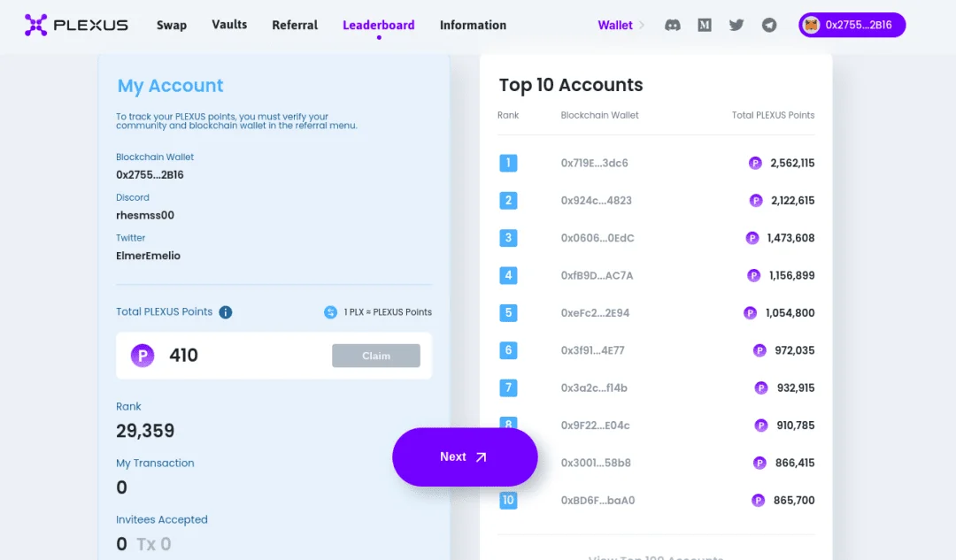Click the PLX swap conversion icon
This screenshot has width=956, height=560.
(x=330, y=312)
